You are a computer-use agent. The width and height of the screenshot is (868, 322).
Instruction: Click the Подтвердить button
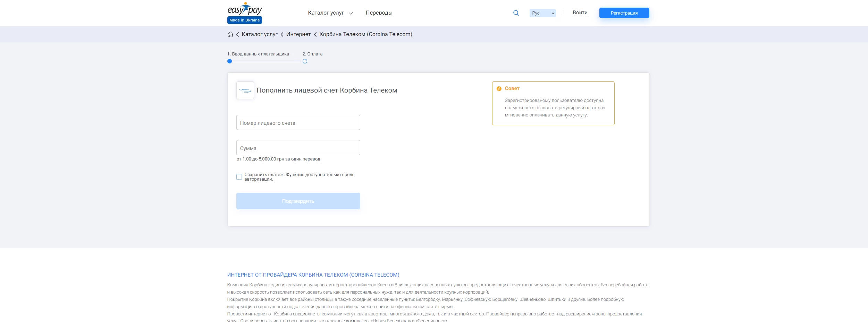click(x=298, y=201)
